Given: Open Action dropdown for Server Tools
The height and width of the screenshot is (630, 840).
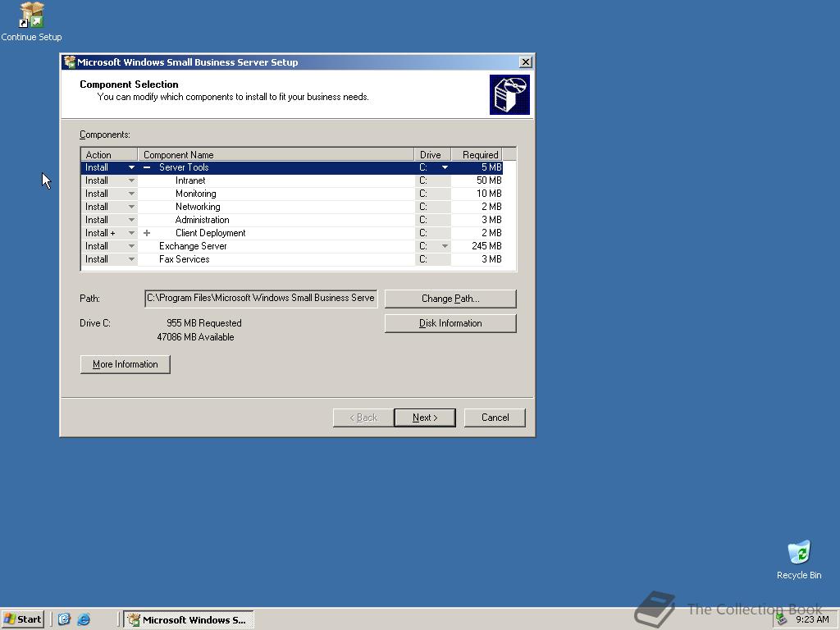Looking at the screenshot, I should click(131, 167).
